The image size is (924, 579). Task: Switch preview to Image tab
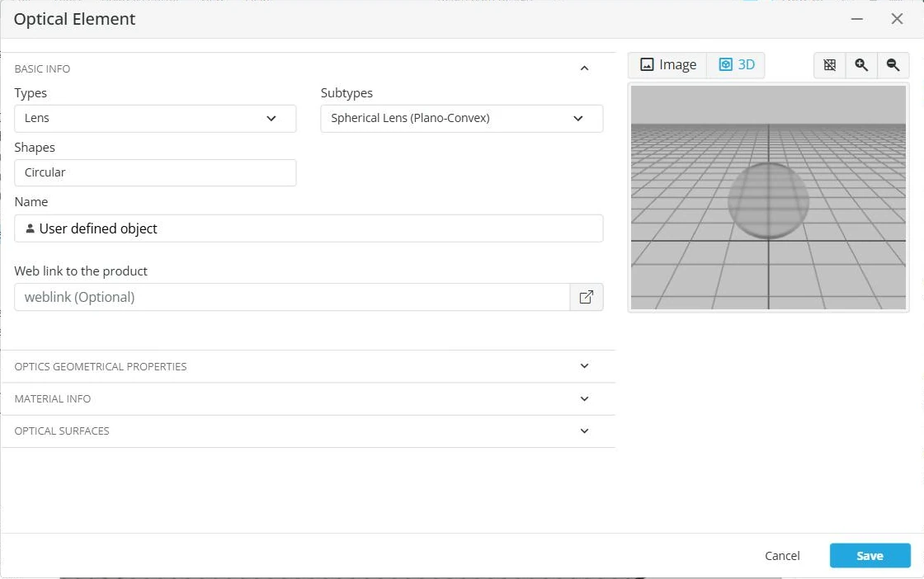(x=668, y=65)
